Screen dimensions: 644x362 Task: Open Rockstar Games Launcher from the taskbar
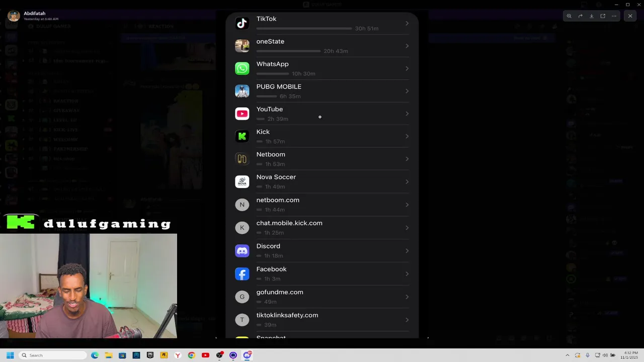[164, 355]
